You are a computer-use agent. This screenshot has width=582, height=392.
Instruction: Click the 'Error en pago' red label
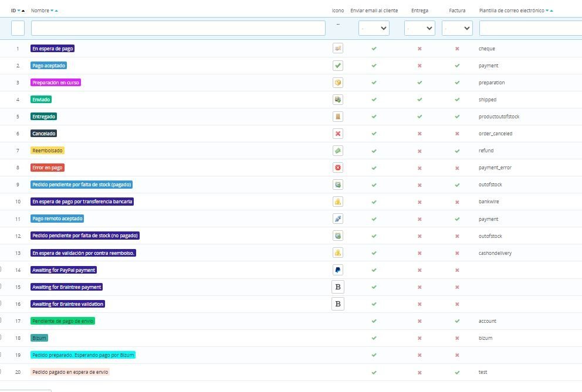click(48, 168)
